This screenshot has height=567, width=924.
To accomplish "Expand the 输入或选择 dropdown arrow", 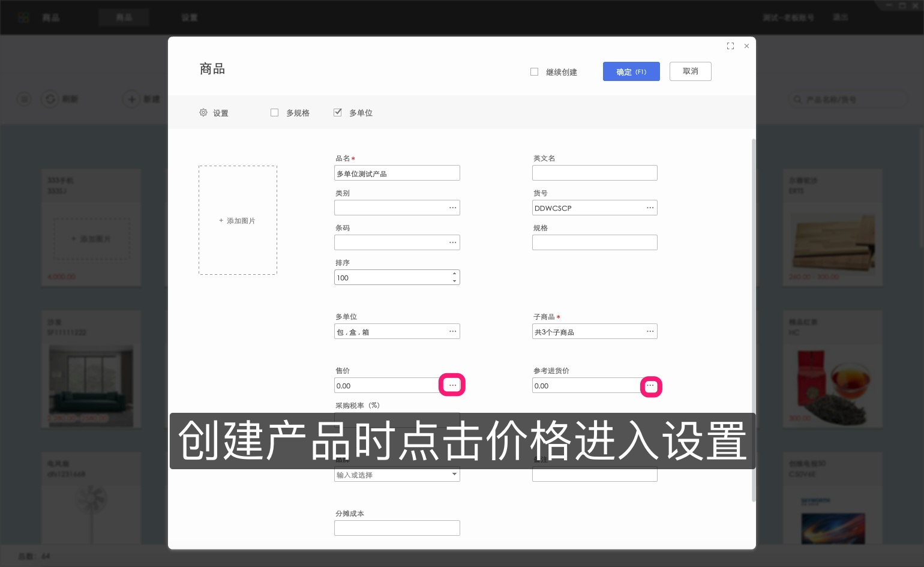I will pyautogui.click(x=454, y=474).
